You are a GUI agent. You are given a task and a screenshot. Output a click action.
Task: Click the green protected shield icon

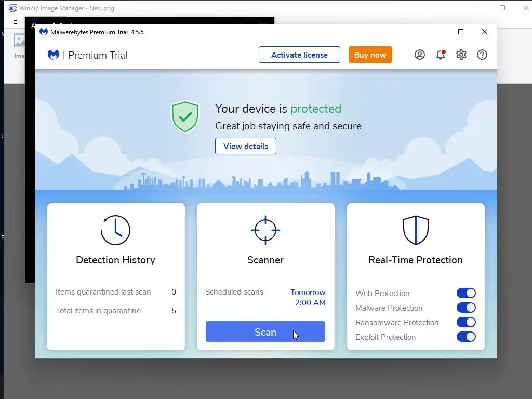185,117
